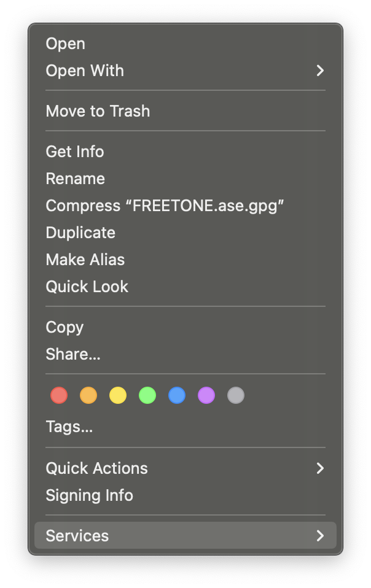The width and height of the screenshot is (371, 588).
Task: Apply the gray tag color
Action: [236, 395]
